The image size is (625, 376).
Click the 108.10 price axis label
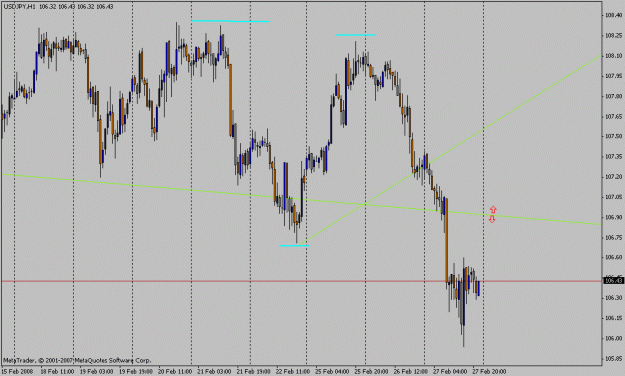(x=613, y=56)
